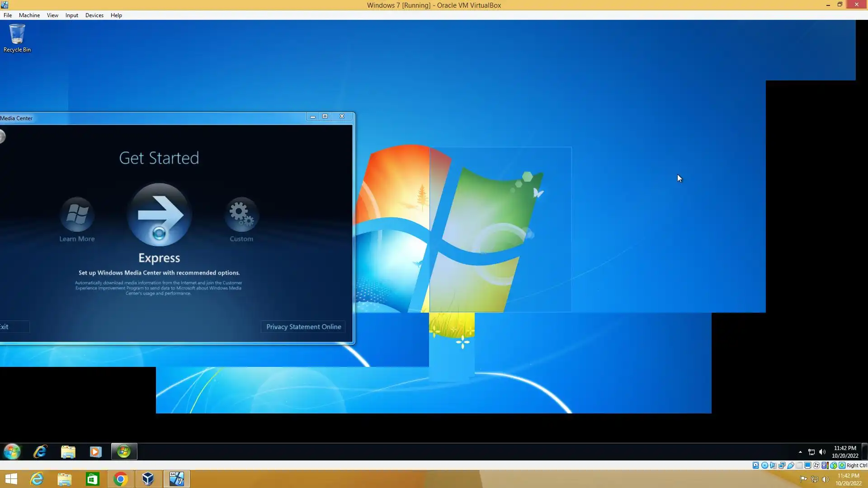Click VirtualBox USB status indicator icon
The height and width of the screenshot is (488, 868).
click(x=791, y=465)
